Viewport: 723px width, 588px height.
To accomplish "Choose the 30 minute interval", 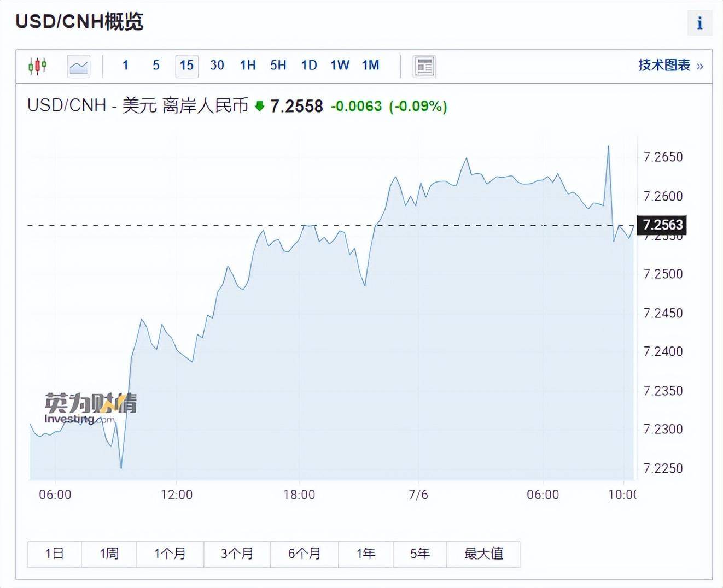I will [x=217, y=66].
